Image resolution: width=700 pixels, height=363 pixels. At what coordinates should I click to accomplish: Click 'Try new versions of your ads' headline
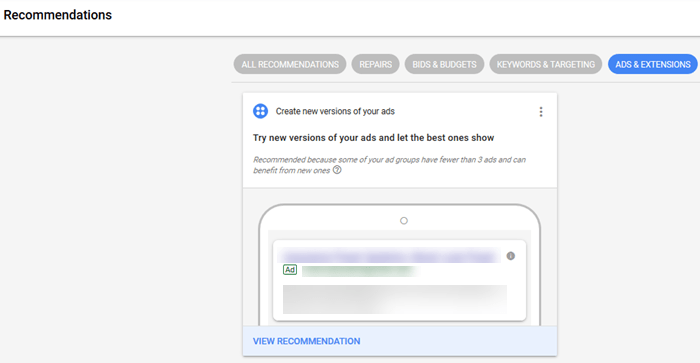[x=373, y=138]
